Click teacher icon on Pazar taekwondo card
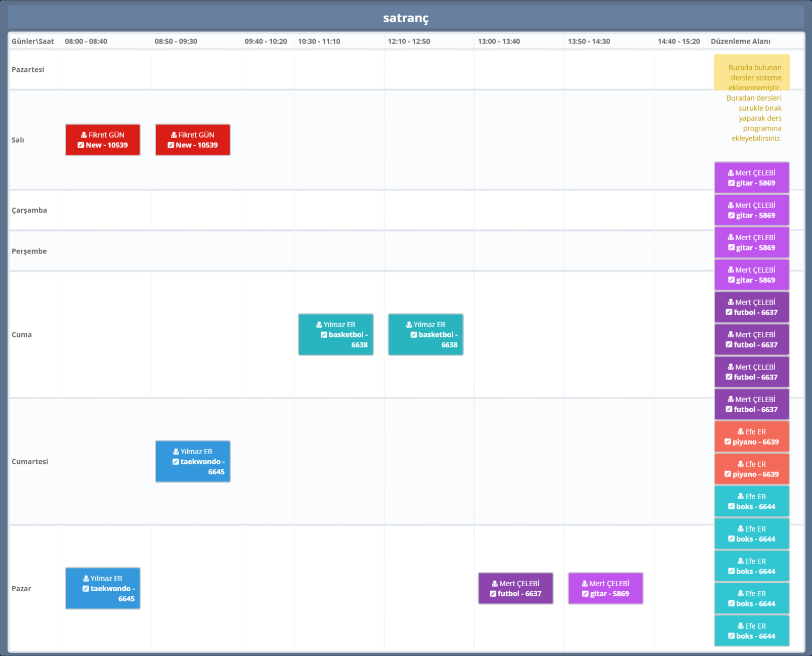The height and width of the screenshot is (656, 812). click(86, 579)
